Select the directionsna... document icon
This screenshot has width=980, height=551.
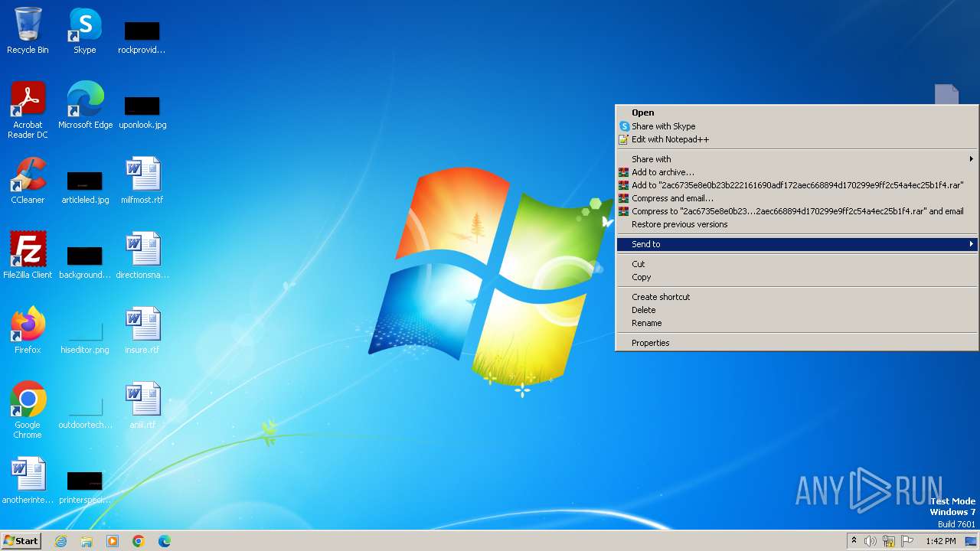click(x=142, y=256)
